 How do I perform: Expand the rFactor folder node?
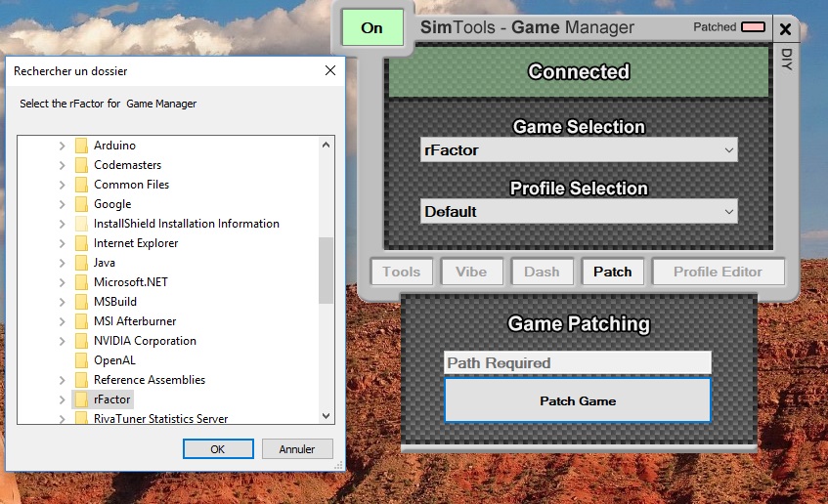click(x=63, y=399)
